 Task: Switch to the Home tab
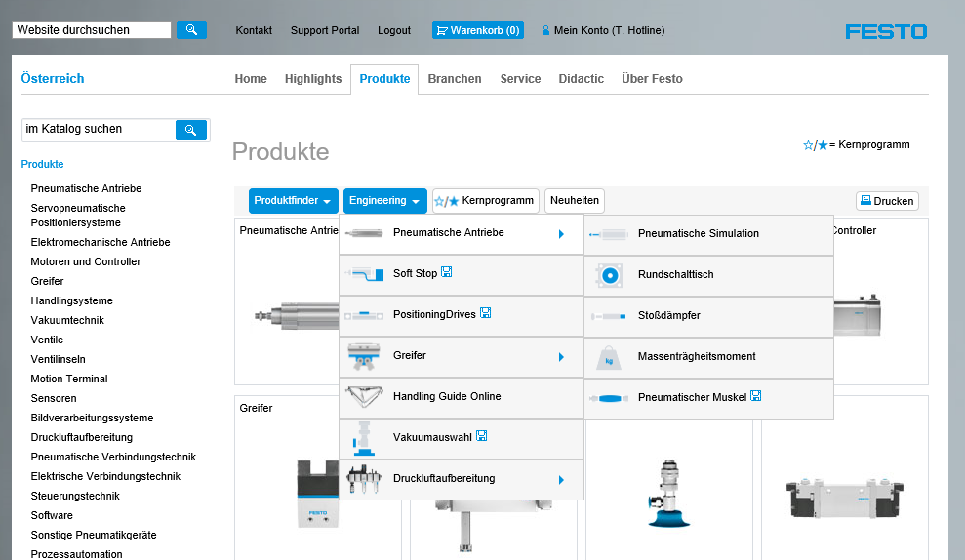click(x=251, y=79)
